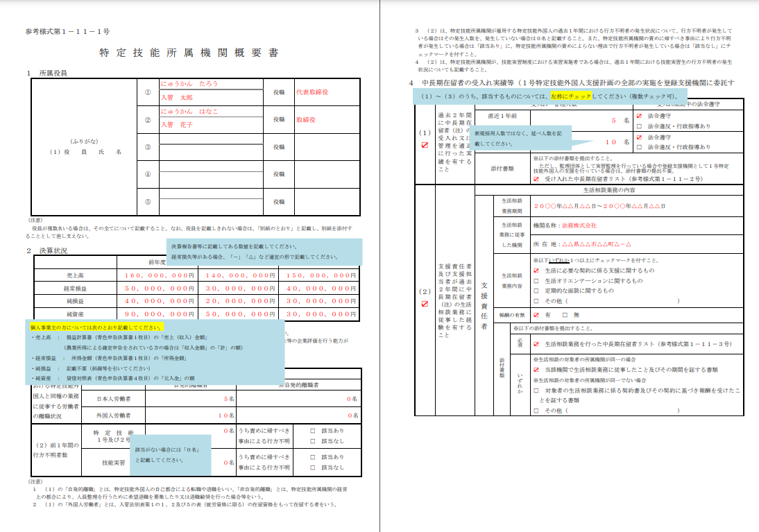Click the 該当がない場合には「0名」 callout
This screenshot has width=759, height=532.
tap(171, 454)
